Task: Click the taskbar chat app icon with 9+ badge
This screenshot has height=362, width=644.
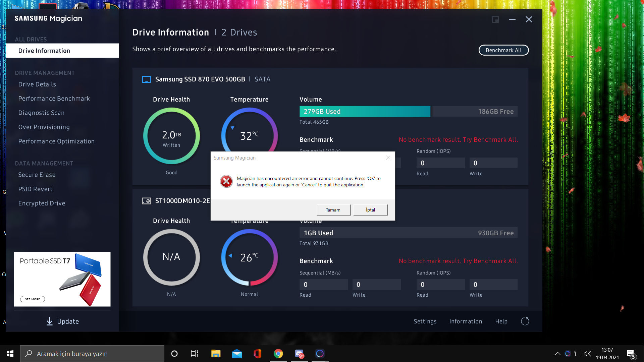Action: coord(299,354)
